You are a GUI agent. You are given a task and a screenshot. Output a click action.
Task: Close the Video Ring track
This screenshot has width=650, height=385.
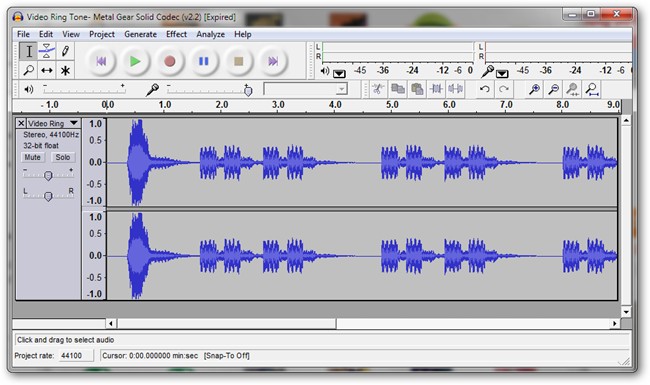click(21, 123)
